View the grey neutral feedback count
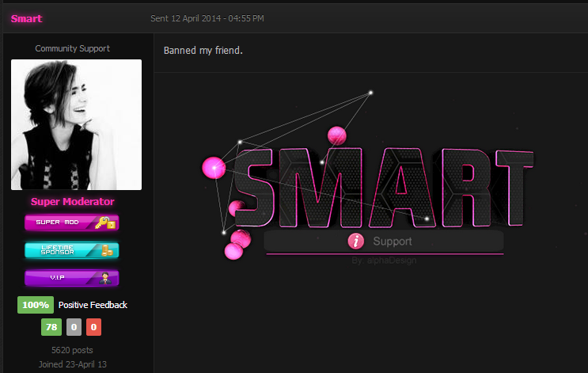Viewport: 588px width, 373px height. click(74, 327)
